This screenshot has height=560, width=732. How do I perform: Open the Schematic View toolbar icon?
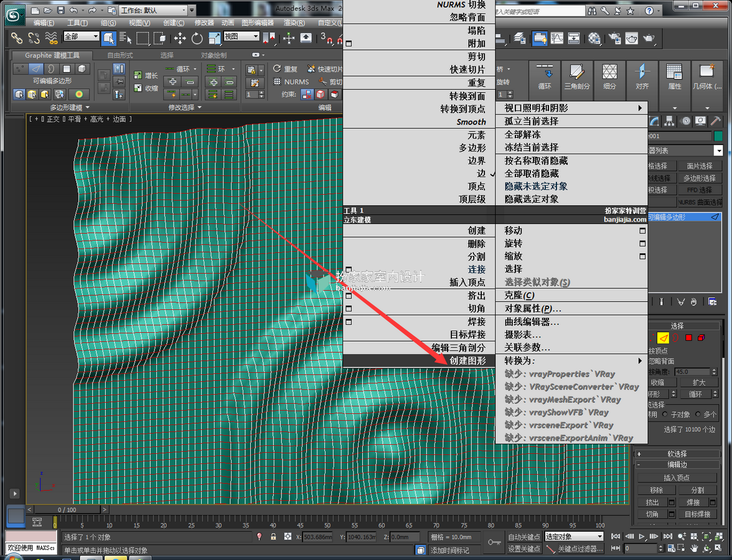(574, 38)
